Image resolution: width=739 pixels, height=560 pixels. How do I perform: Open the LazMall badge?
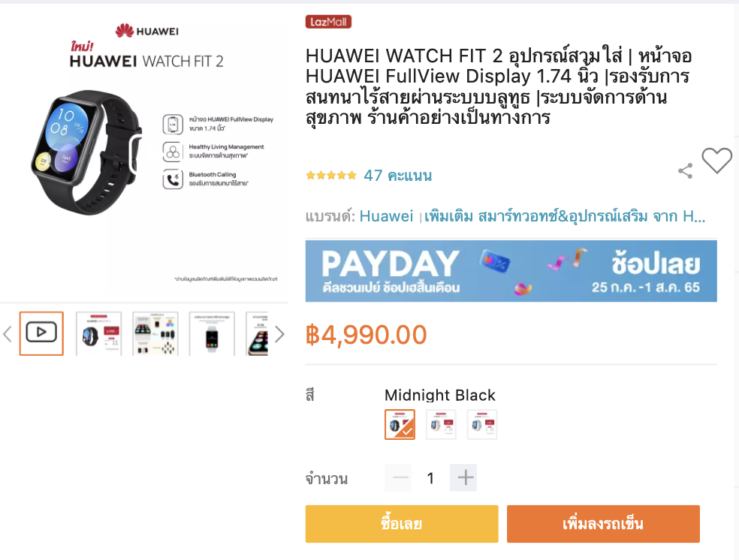pos(328,22)
